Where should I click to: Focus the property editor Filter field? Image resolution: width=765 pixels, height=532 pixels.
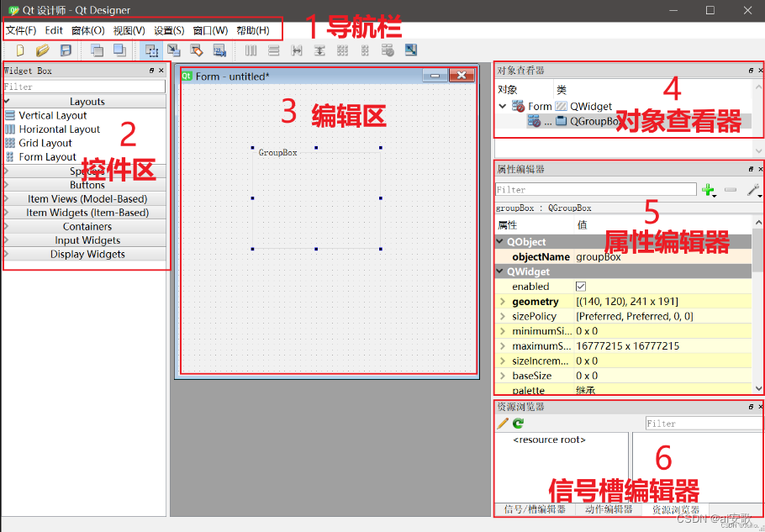tap(596, 190)
